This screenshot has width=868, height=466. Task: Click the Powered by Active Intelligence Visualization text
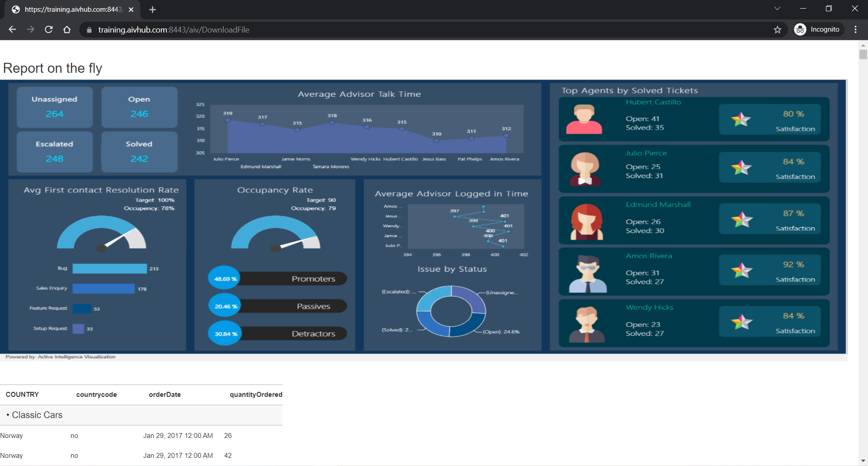click(x=61, y=357)
